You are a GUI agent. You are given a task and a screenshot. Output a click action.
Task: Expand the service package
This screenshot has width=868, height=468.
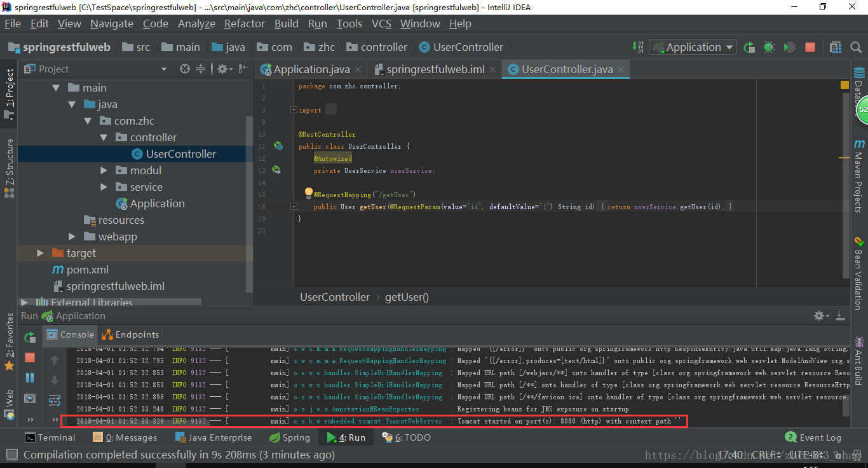[x=104, y=187]
